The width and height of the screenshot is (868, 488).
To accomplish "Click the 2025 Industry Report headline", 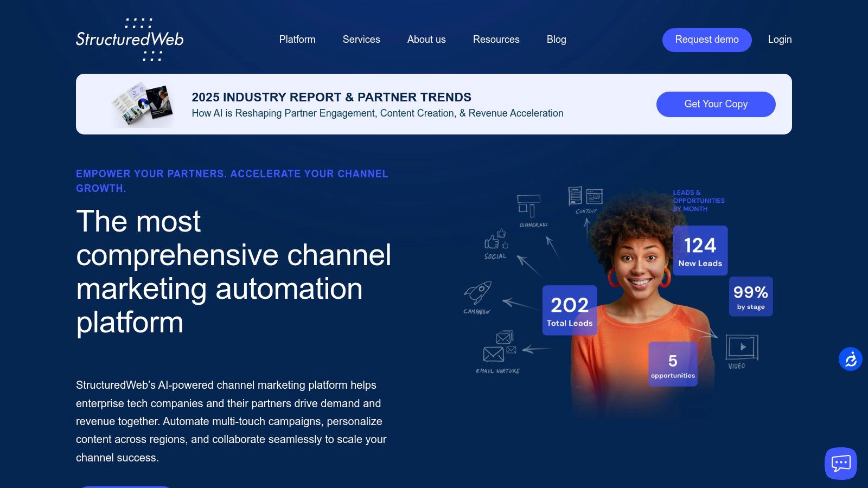I will 331,97.
